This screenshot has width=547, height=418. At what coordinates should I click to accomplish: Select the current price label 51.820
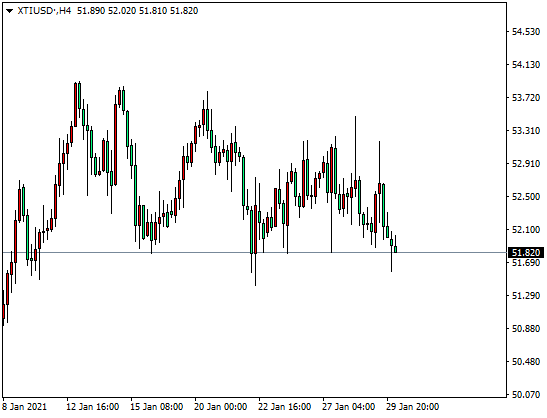click(526, 253)
